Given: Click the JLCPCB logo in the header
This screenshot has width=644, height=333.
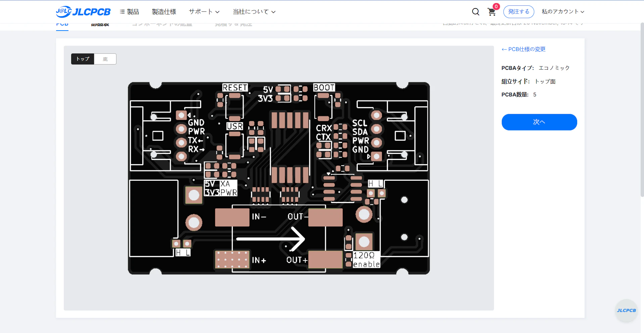Looking at the screenshot, I should pyautogui.click(x=83, y=12).
